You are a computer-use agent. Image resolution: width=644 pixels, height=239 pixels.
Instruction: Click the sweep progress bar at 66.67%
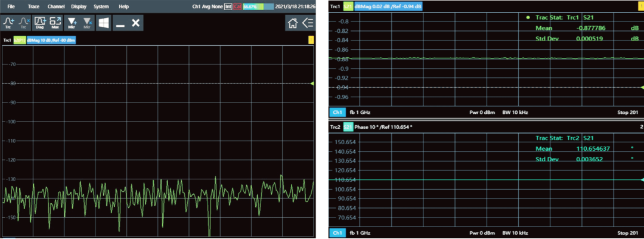click(258, 7)
